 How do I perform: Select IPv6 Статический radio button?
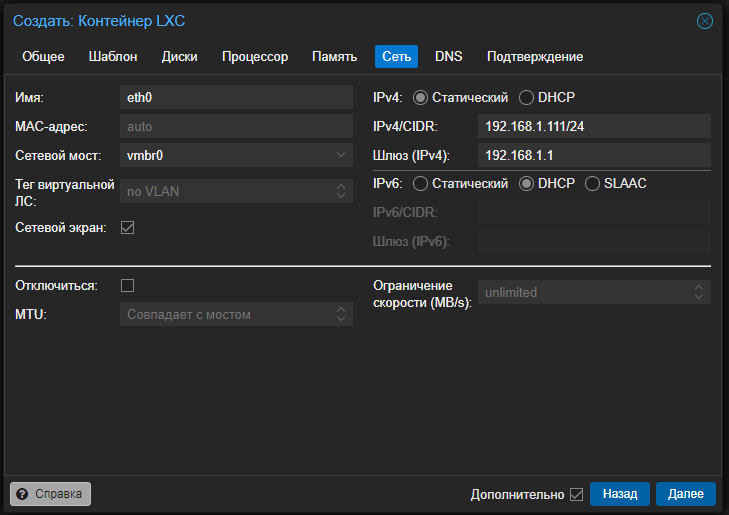tap(420, 184)
